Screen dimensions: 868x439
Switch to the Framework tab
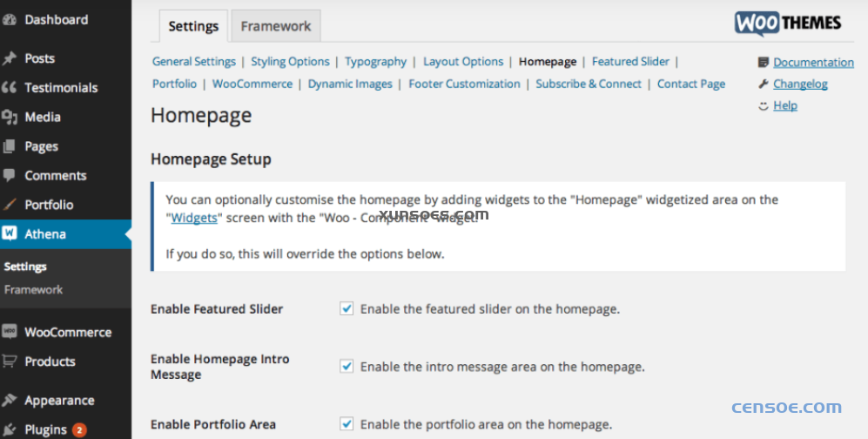coord(276,26)
